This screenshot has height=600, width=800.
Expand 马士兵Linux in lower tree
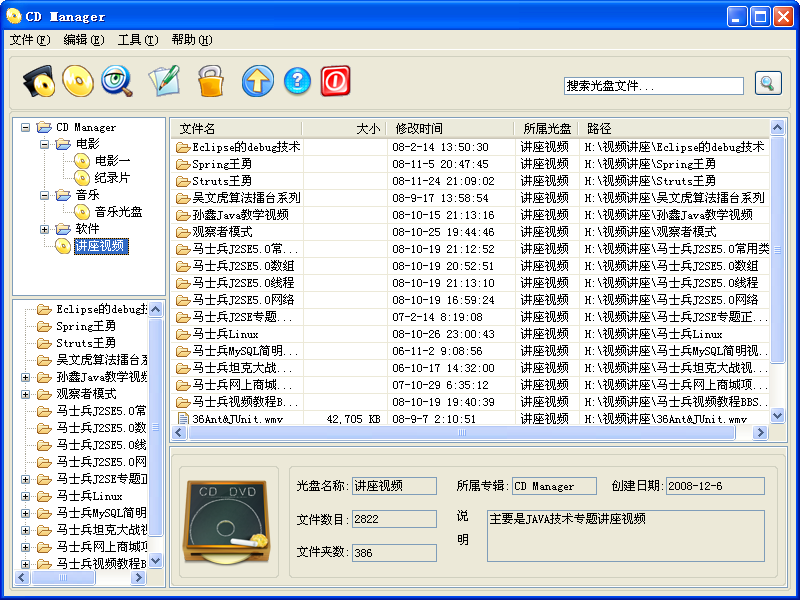coord(25,496)
